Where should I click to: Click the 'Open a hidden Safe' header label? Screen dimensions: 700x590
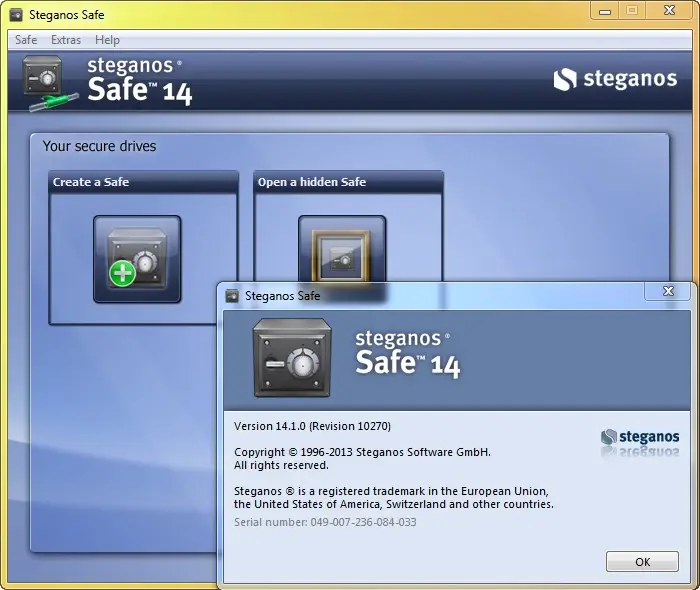[x=312, y=182]
